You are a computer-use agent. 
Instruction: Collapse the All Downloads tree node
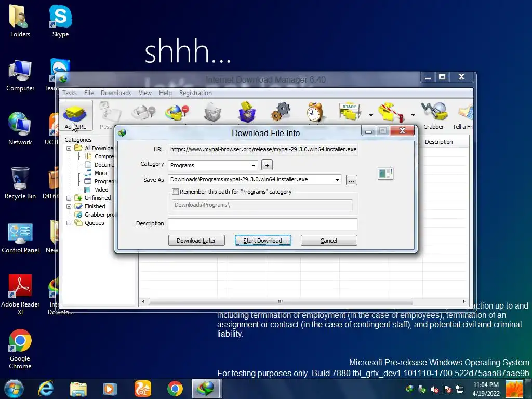point(69,148)
